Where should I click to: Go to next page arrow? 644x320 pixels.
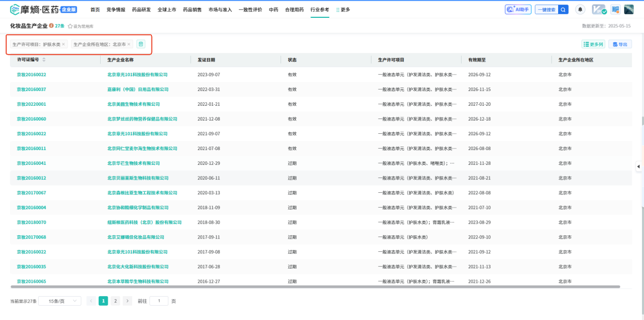[128, 301]
